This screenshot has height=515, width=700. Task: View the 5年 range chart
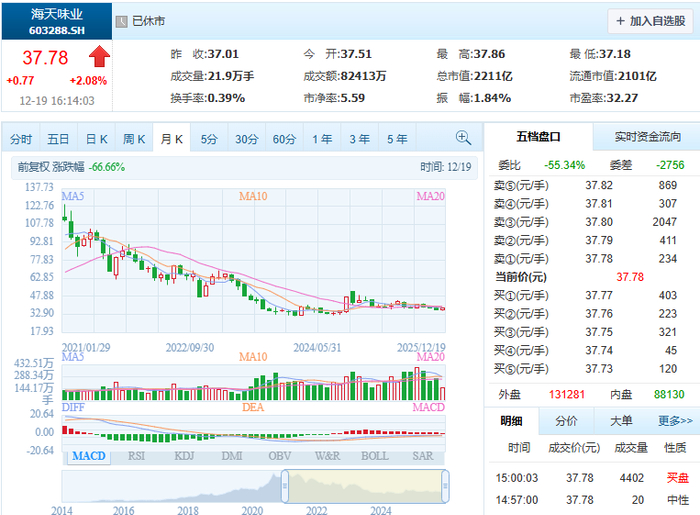pyautogui.click(x=397, y=139)
